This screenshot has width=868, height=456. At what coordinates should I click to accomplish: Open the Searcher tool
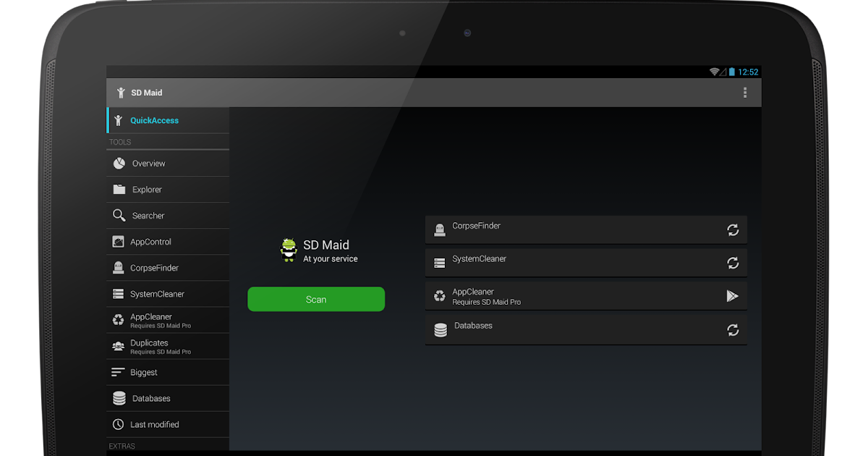168,216
